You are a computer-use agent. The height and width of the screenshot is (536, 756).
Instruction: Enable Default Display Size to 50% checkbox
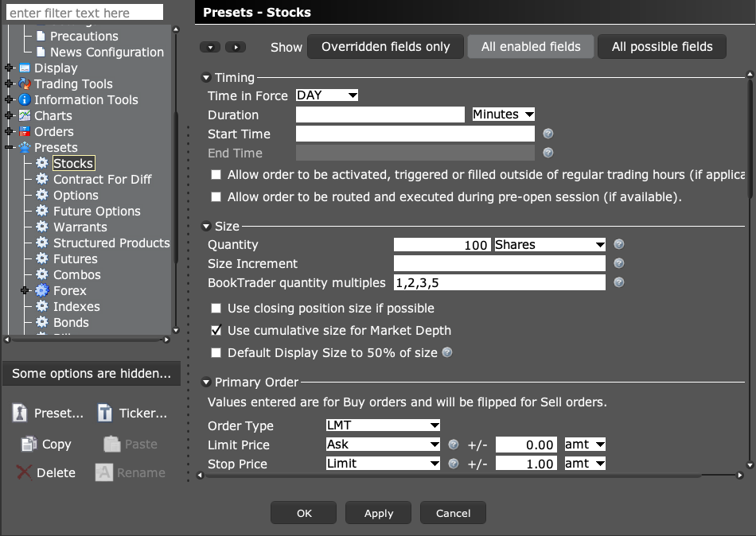coord(216,353)
